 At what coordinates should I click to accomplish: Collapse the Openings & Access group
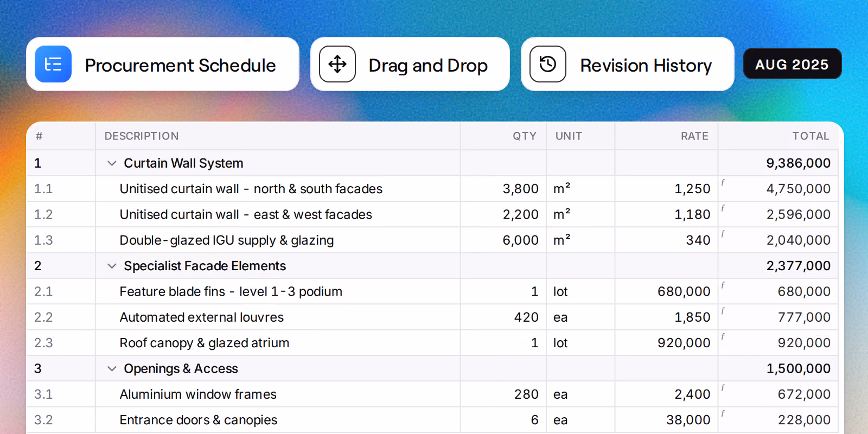[112, 369]
